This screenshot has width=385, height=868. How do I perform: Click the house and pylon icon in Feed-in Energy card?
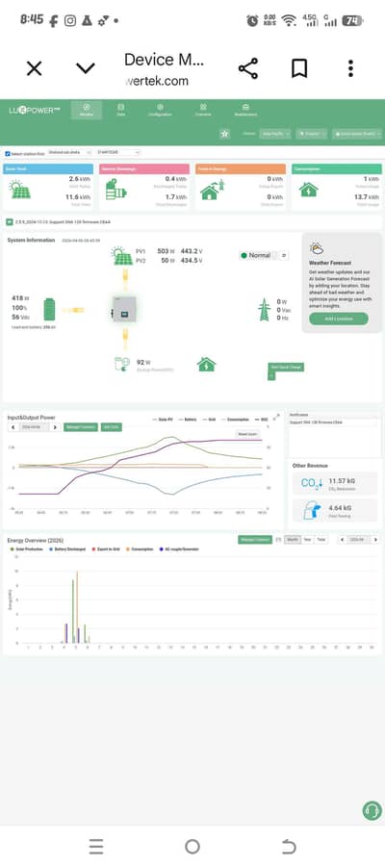coord(213,190)
